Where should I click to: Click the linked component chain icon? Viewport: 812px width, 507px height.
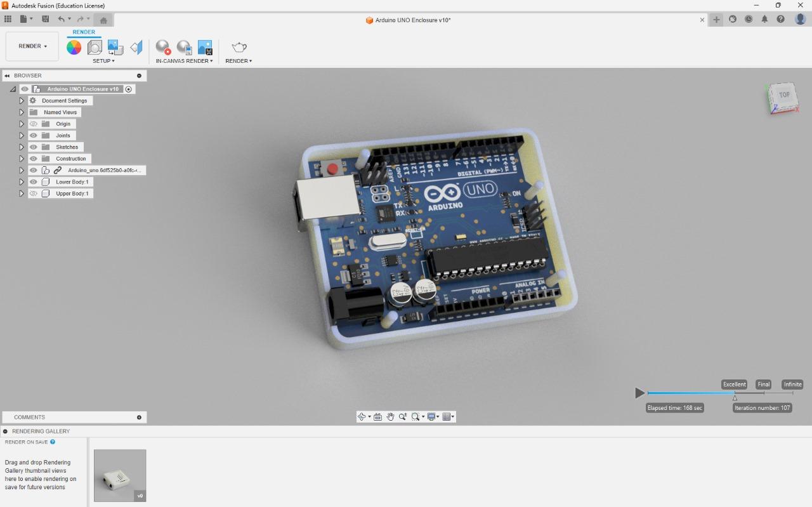point(57,170)
